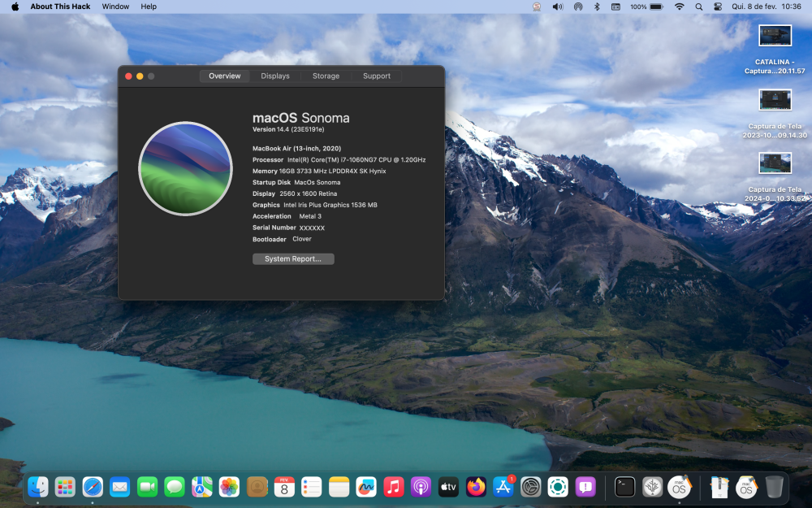Select Captura de Tela 2024-0 file
The height and width of the screenshot is (508, 812).
775,176
